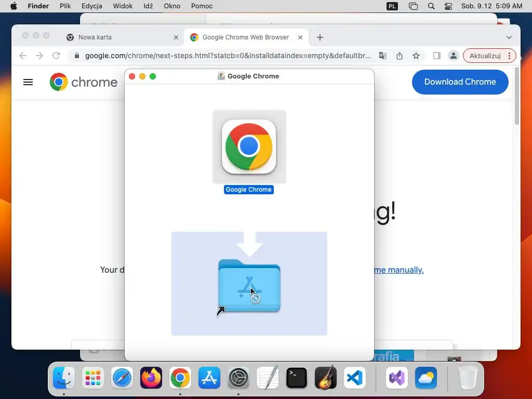The height and width of the screenshot is (399, 532).
Task: Bookmark this page with the star
Action: (416, 56)
